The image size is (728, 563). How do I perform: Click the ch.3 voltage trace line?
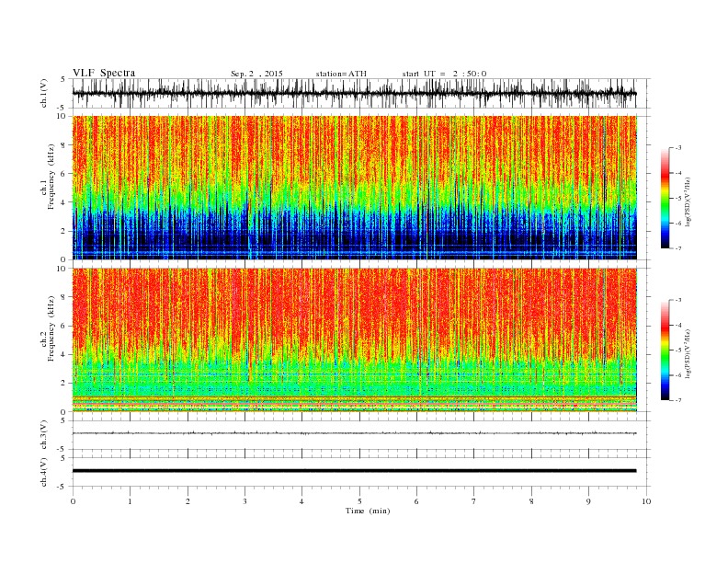coord(355,433)
